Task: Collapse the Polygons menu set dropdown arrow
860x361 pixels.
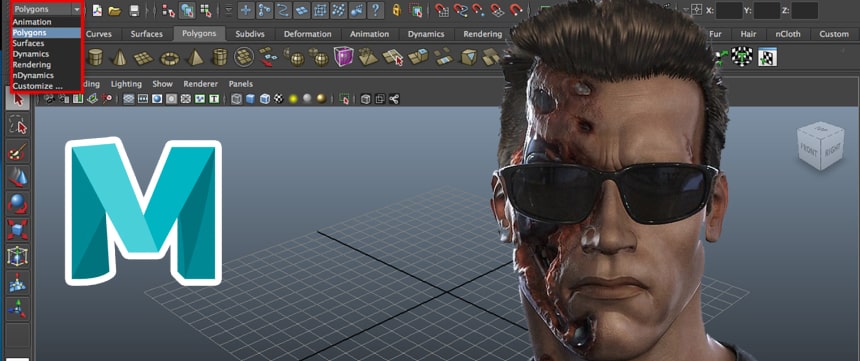Action: pos(76,9)
